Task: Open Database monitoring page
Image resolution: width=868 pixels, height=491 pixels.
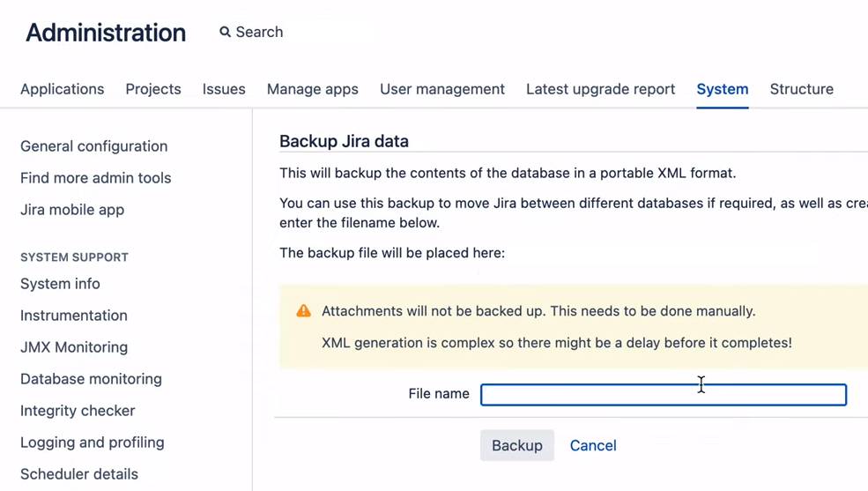Action: pyautogui.click(x=92, y=379)
